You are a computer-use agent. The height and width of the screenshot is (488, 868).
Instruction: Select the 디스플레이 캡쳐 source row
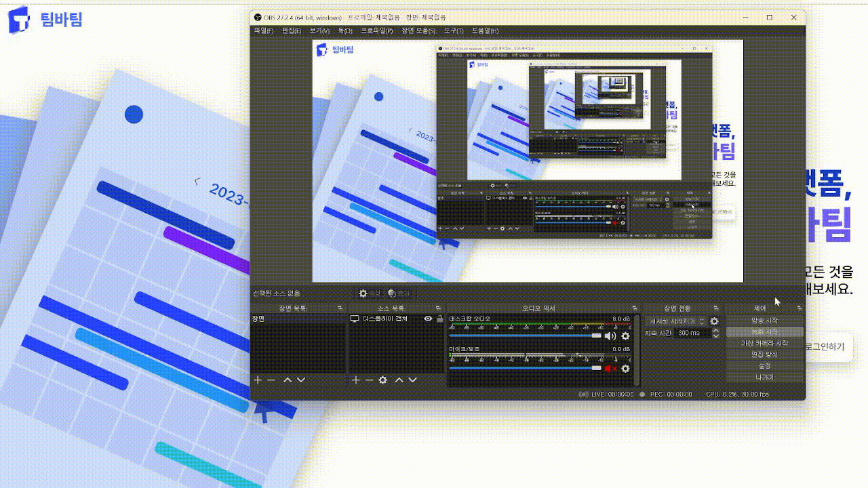click(397, 319)
